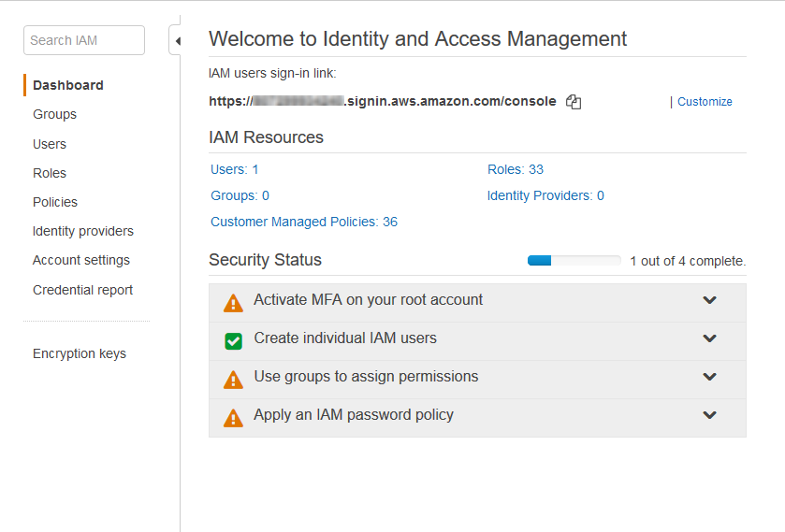Open Users in the sidebar

pyautogui.click(x=50, y=144)
